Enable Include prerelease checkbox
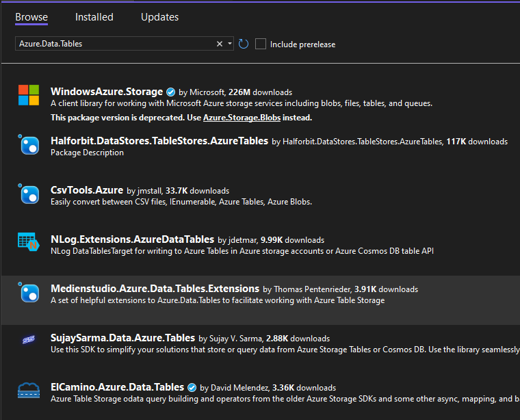The image size is (520, 420). tap(261, 44)
